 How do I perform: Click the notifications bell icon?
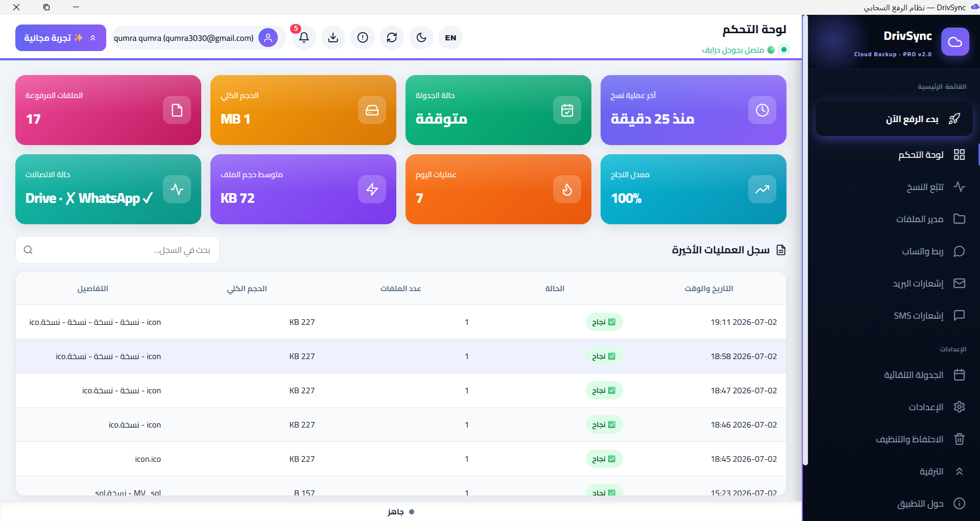coord(304,38)
